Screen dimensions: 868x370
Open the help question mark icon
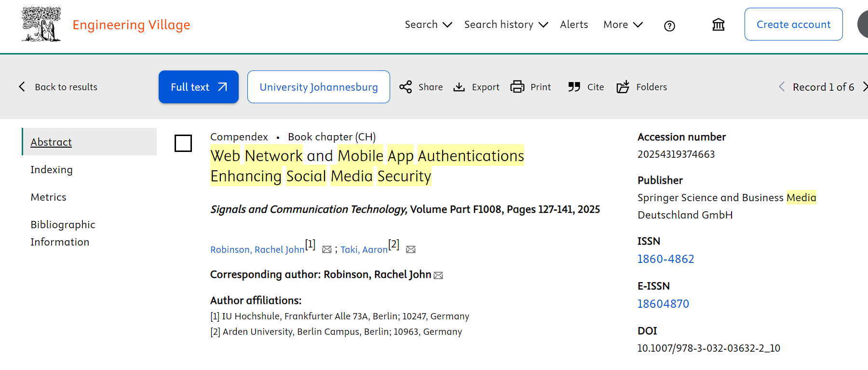669,26
